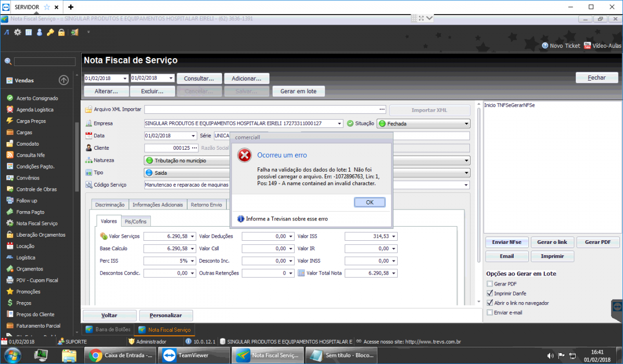Click the magnifier search icon in sidebar
The image size is (623, 364).
(8, 61)
